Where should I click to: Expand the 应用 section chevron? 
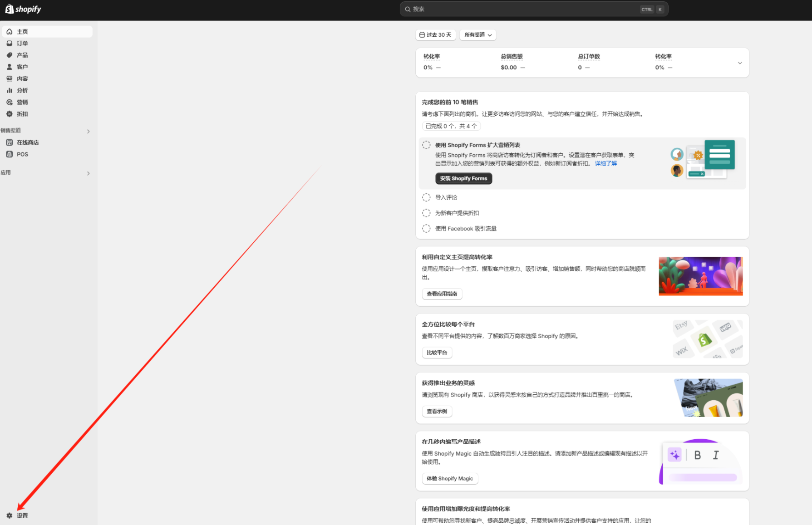tap(88, 173)
